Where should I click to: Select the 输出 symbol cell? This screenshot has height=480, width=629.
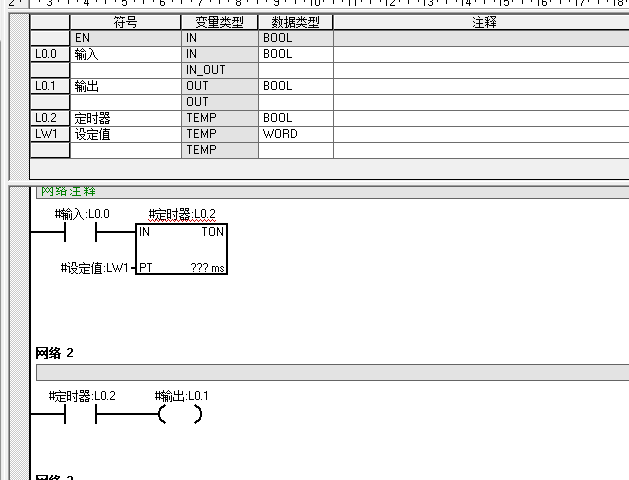(125, 86)
